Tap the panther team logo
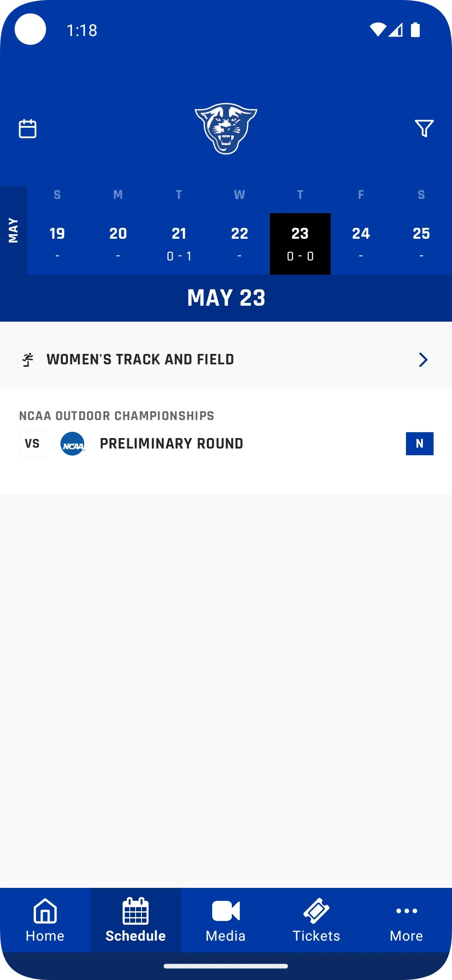Viewport: 452px width, 980px height. (226, 129)
